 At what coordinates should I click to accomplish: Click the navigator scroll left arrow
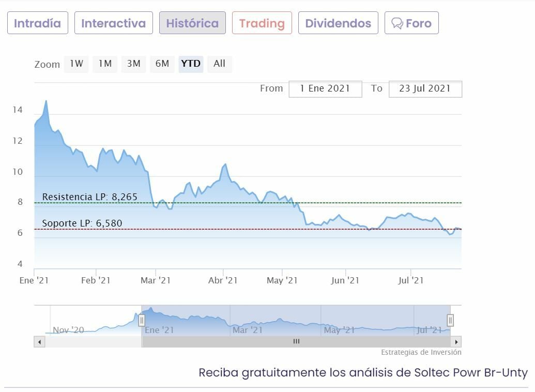(x=39, y=342)
